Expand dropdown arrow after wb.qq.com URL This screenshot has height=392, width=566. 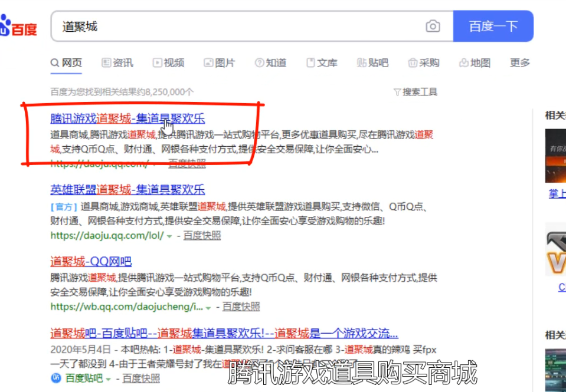[x=208, y=308]
